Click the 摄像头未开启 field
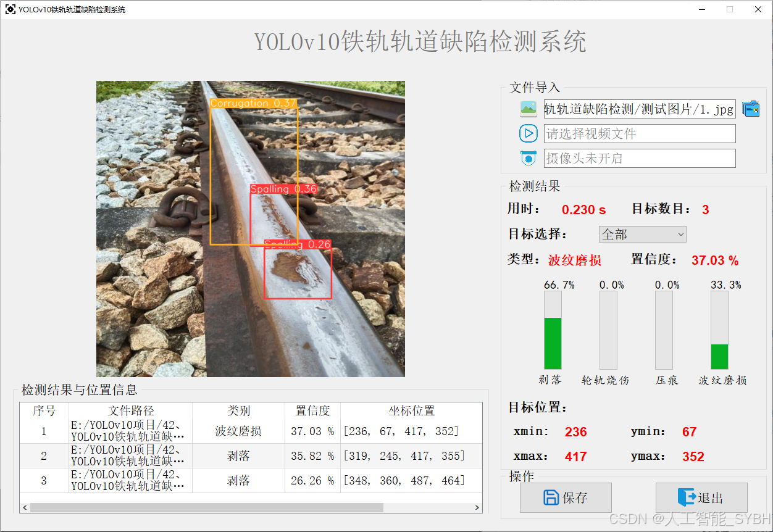The height and width of the screenshot is (532, 773). click(640, 158)
